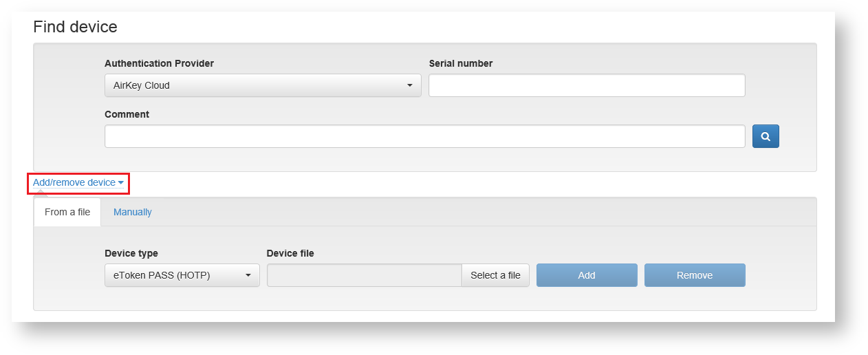Click the Remove button
The width and height of the screenshot is (868, 355).
pyautogui.click(x=695, y=275)
